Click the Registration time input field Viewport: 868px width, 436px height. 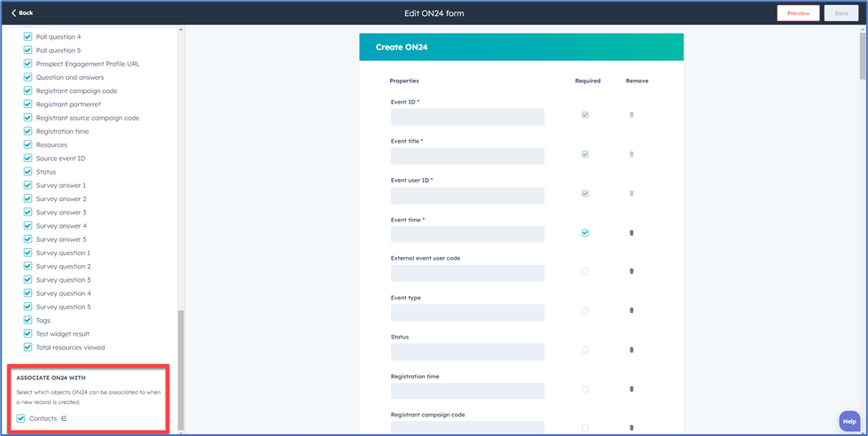[467, 391]
